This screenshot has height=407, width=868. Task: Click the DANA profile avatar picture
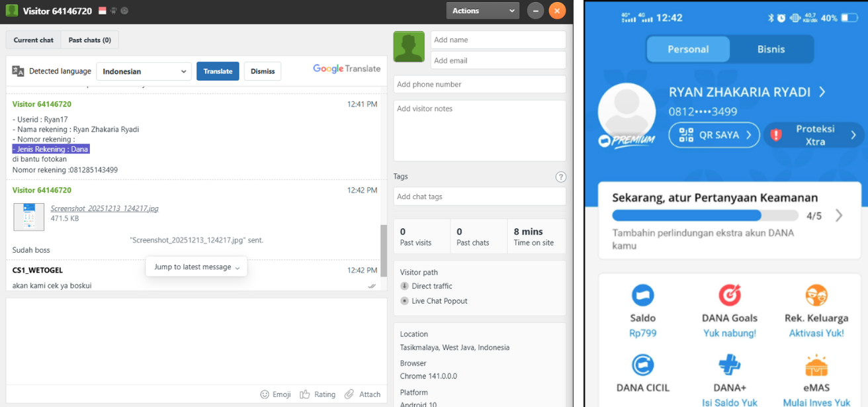click(627, 112)
